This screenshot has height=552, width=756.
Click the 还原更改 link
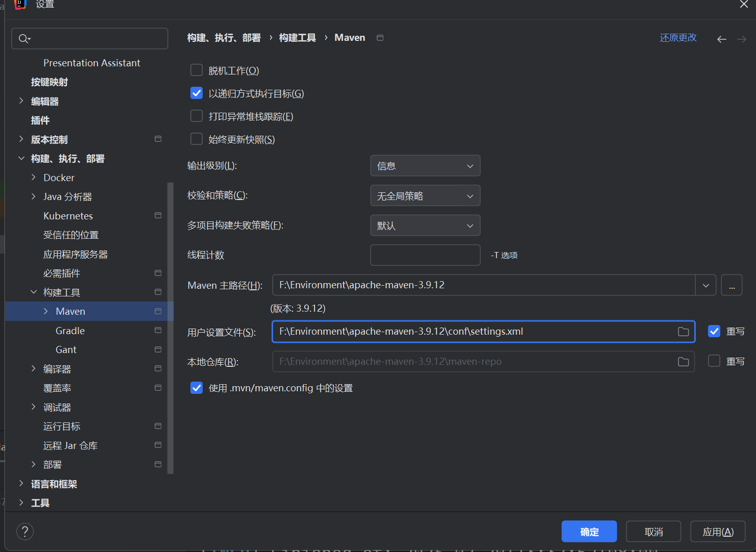678,38
